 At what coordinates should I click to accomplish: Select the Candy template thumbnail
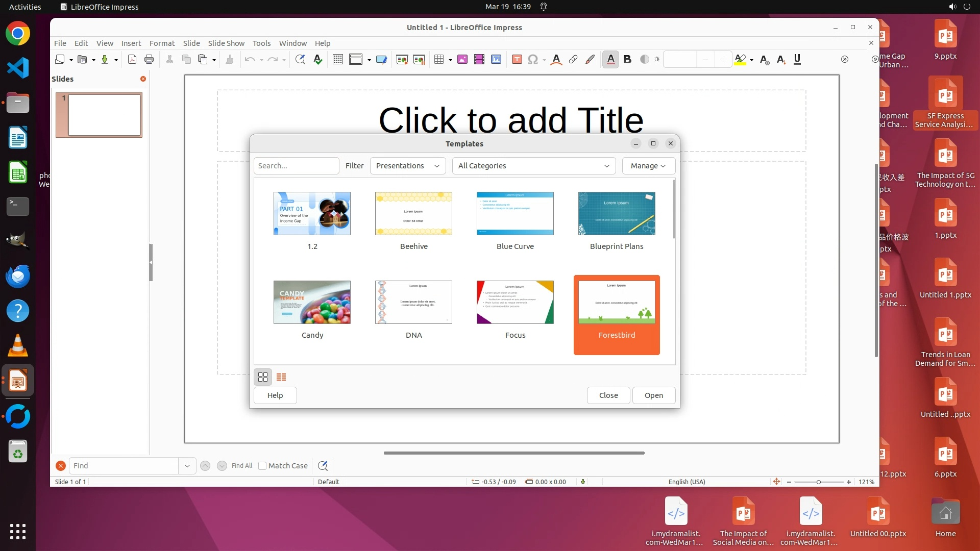click(312, 303)
